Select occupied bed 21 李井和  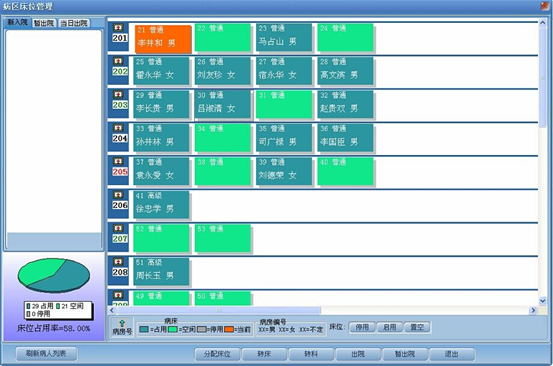(163, 39)
